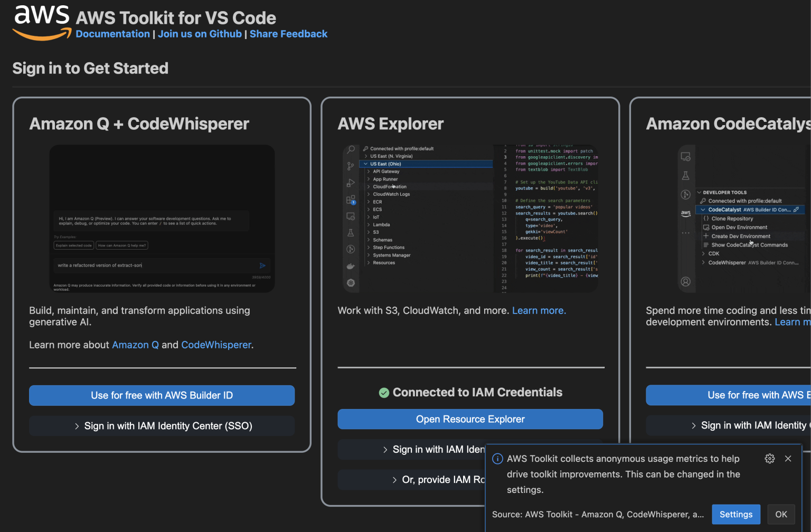
Task: Collapse the US East (Ohio) region
Action: tap(365, 164)
